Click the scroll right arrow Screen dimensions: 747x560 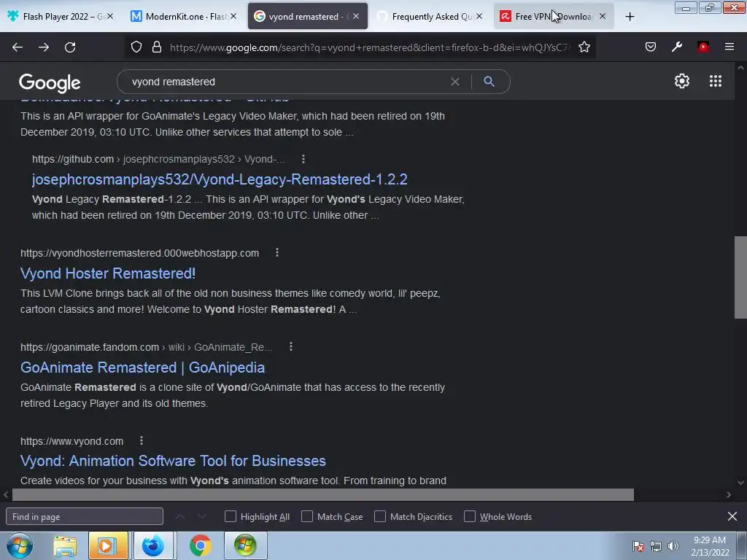tap(729, 495)
